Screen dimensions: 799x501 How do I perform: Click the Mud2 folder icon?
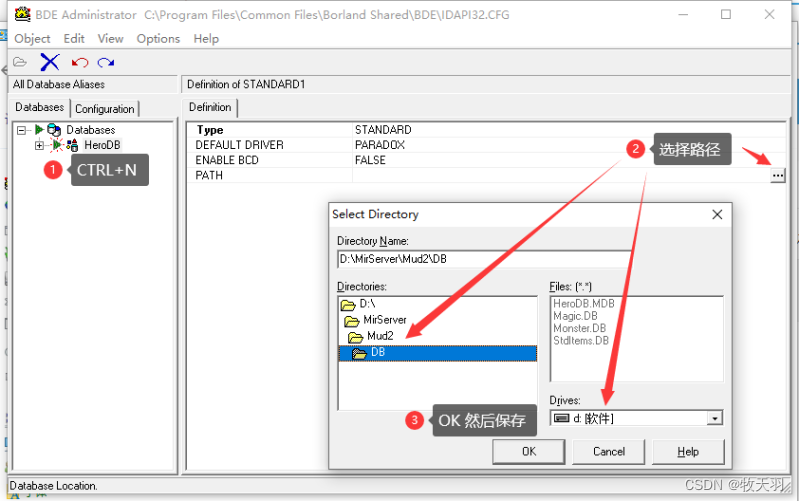[355, 337]
